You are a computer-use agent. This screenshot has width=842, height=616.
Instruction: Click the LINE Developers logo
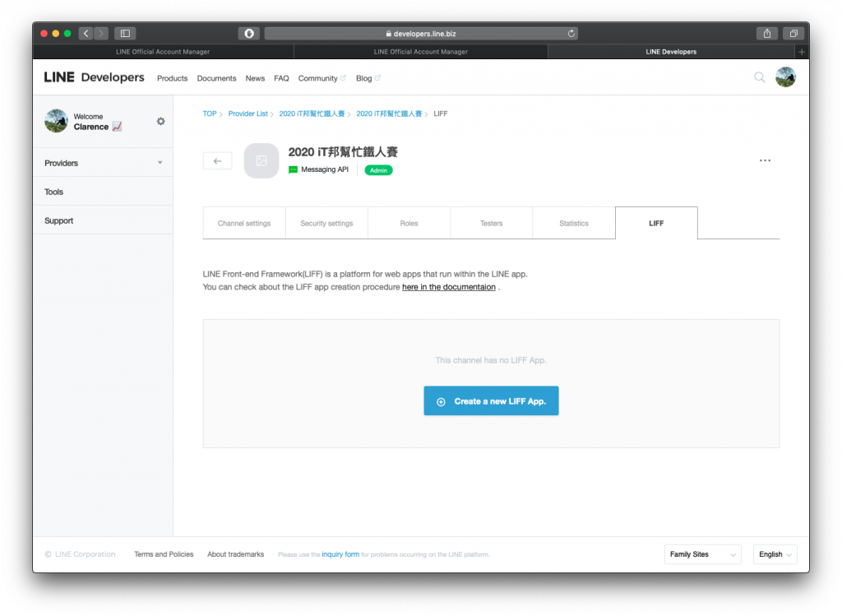tap(94, 77)
